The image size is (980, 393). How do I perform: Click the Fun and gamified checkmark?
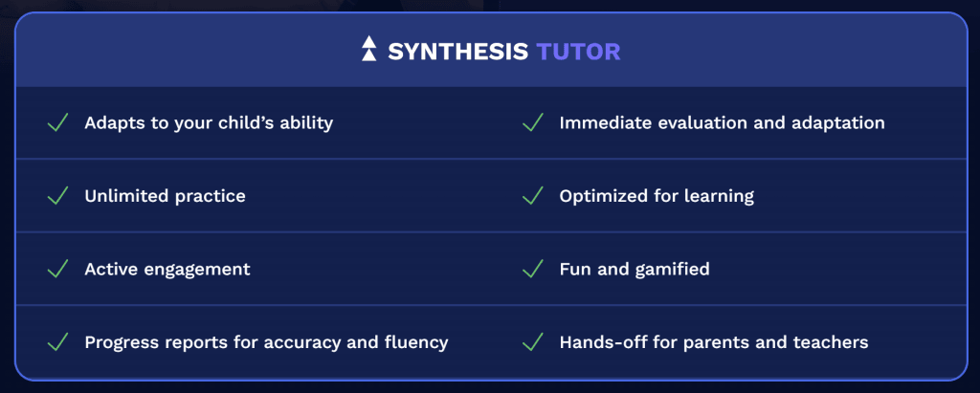[532, 269]
